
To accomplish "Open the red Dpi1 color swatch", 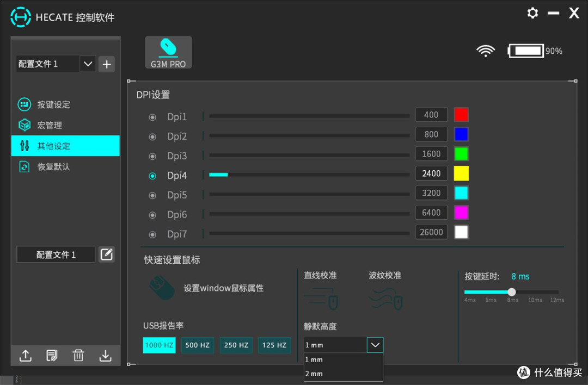I will click(461, 115).
